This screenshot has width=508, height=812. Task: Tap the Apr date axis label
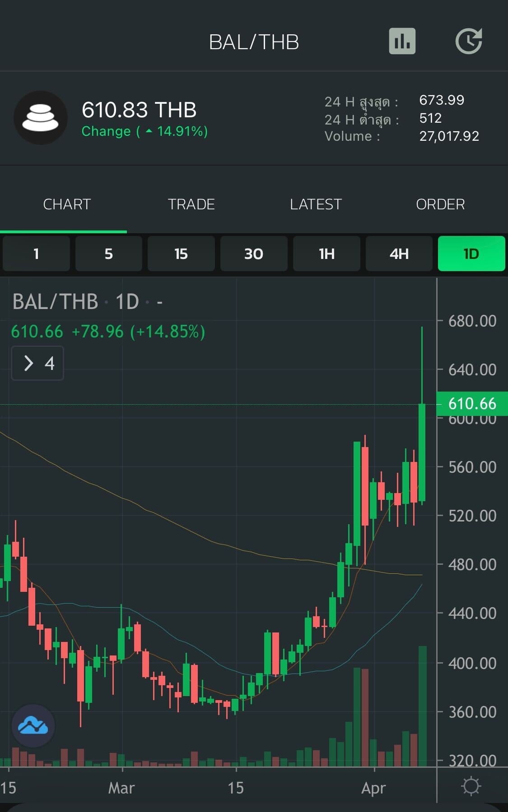[x=374, y=788]
